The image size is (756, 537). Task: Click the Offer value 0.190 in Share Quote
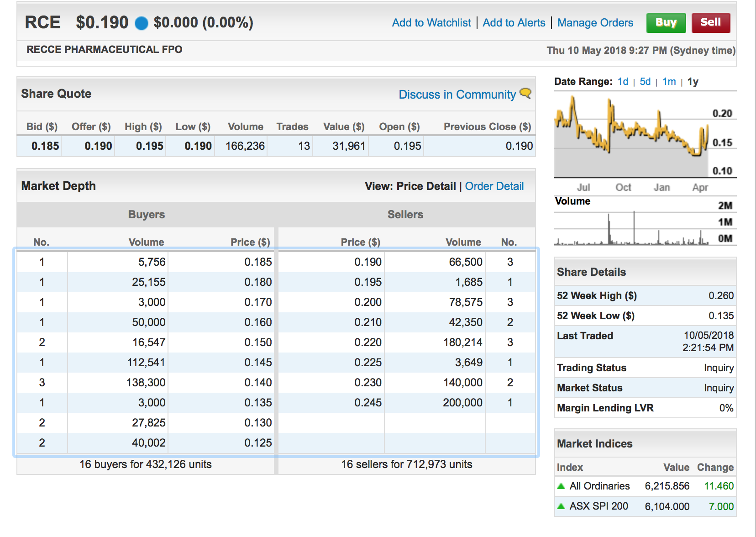[x=98, y=146]
